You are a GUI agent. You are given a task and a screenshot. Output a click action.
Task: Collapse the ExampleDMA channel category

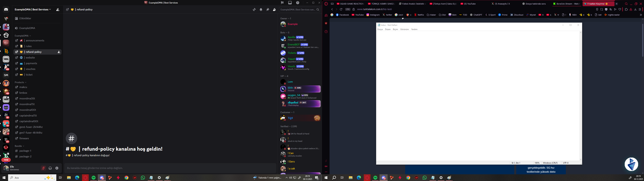coord(23,36)
